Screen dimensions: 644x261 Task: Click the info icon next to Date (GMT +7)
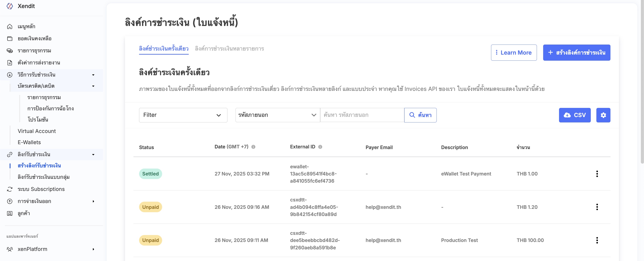click(253, 147)
